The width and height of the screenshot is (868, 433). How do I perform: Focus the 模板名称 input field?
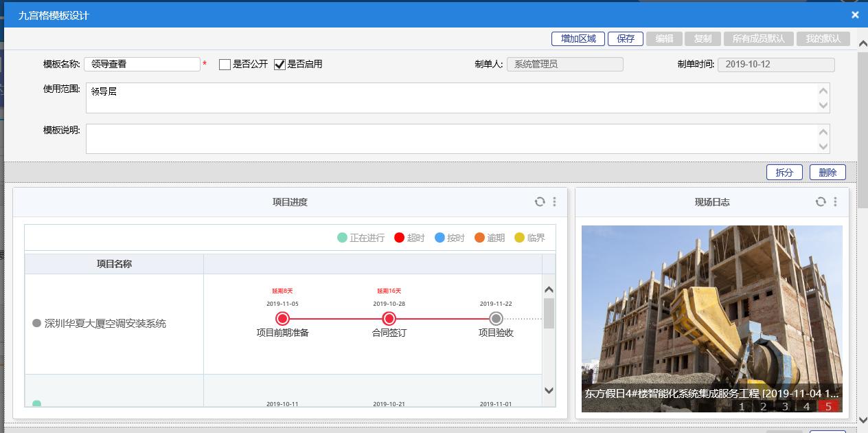coord(142,64)
